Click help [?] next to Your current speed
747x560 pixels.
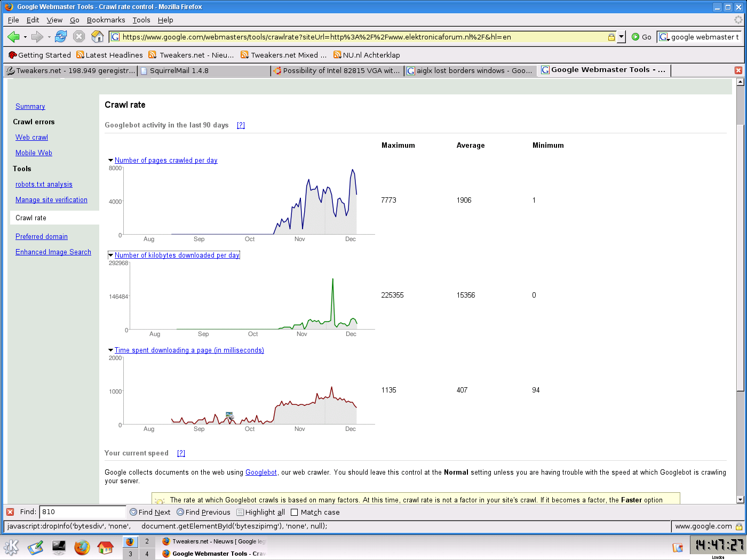(181, 453)
